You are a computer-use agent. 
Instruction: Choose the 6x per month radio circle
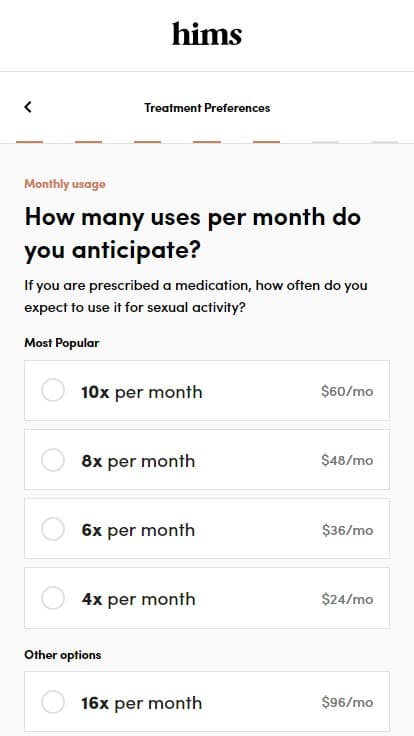[53, 529]
